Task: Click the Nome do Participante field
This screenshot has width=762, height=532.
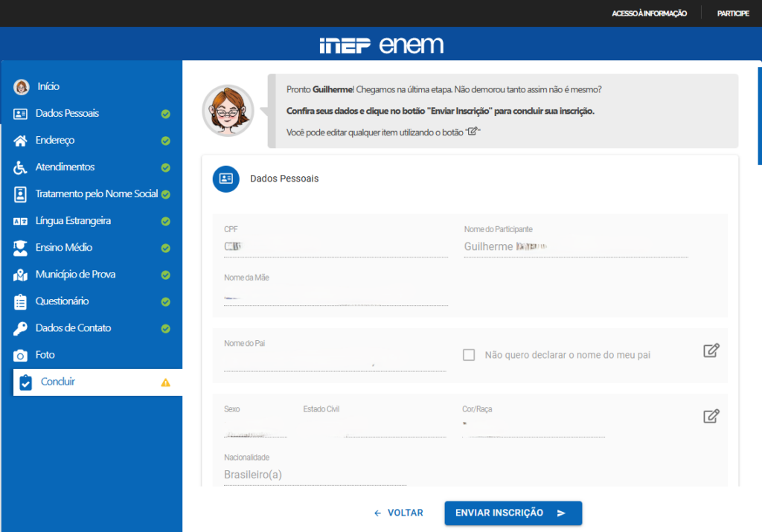Action: tap(576, 247)
